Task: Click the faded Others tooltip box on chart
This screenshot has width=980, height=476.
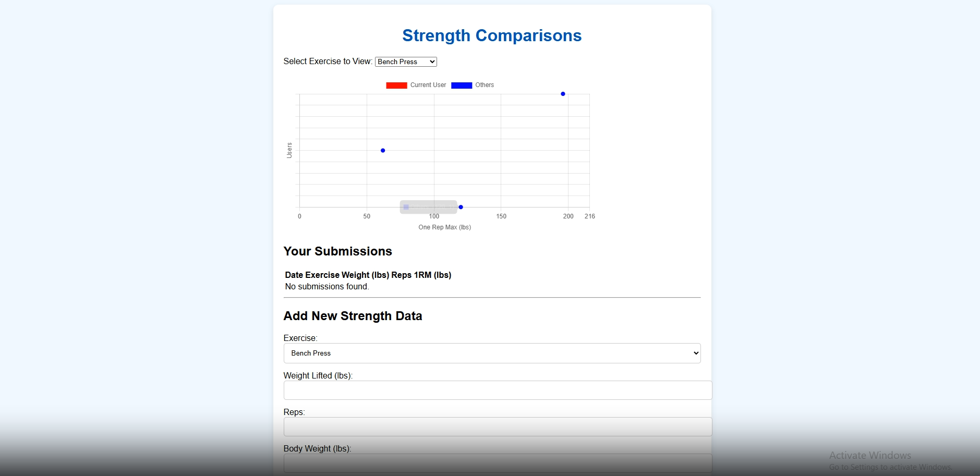Action: click(x=428, y=207)
